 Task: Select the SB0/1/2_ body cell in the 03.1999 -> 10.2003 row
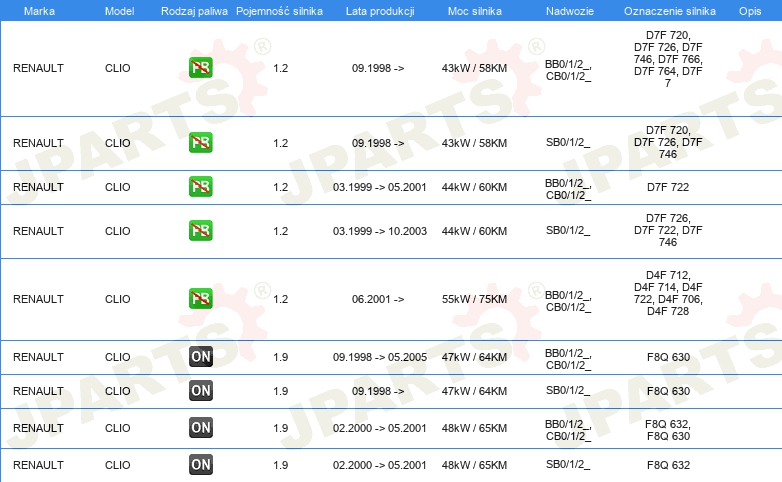click(x=568, y=231)
